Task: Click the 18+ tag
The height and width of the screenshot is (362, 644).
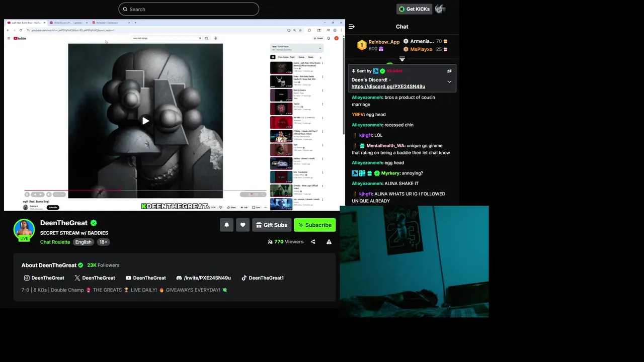Action: 103,242
